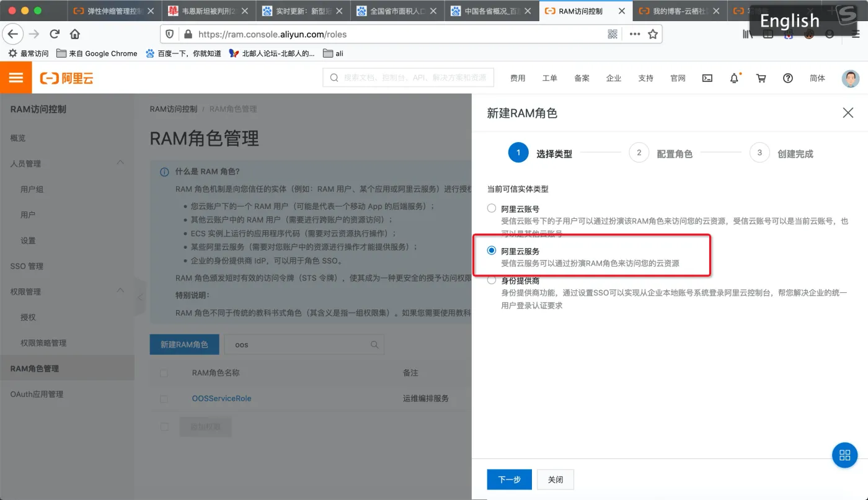The height and width of the screenshot is (500, 868).
Task: Open the notifications bell
Action: [x=735, y=78]
